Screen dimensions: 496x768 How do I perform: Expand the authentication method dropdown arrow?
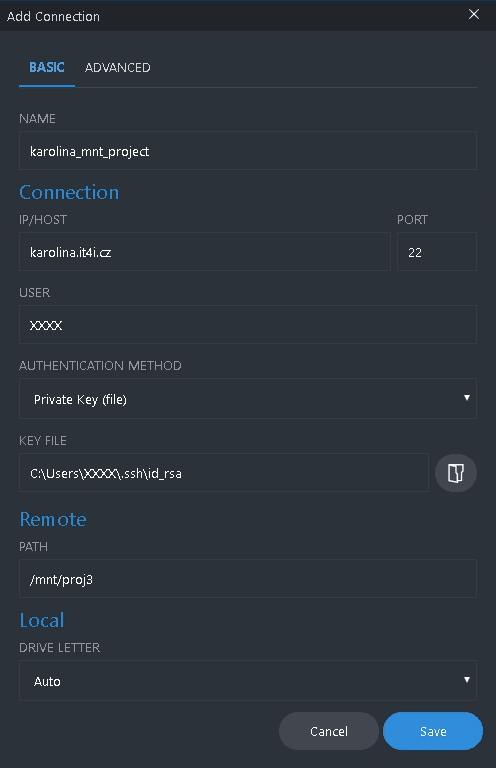click(467, 398)
